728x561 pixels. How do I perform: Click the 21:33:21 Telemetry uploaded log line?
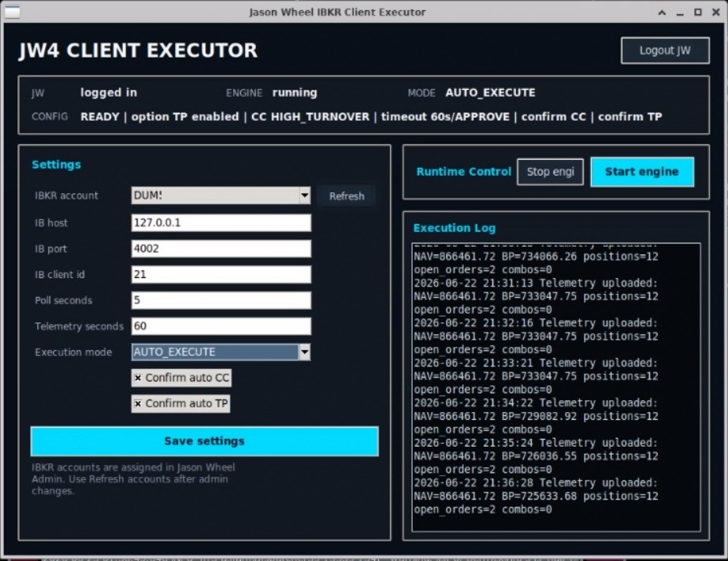point(536,362)
